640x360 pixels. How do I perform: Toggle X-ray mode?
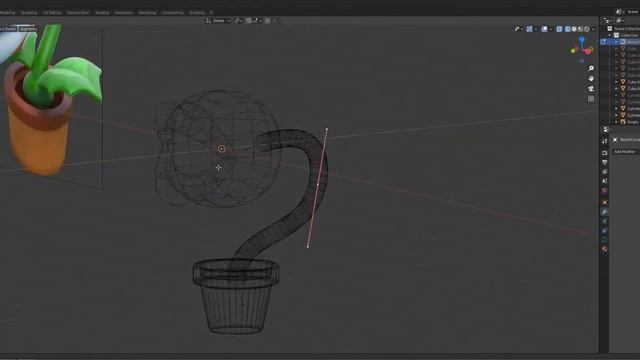point(560,29)
